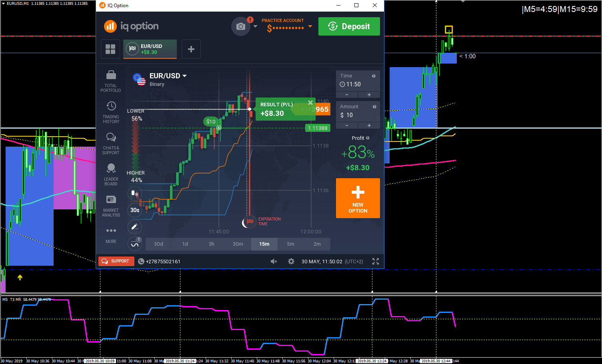Viewport: 602px width, 364px height.
Task: Open Market Analysis panel
Action: pos(111,206)
